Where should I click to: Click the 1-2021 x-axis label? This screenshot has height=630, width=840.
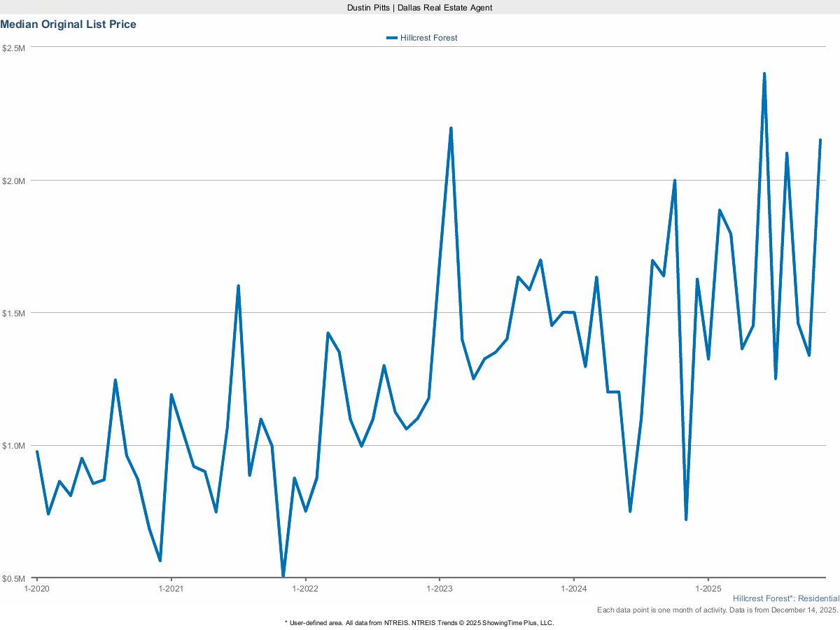[x=171, y=589]
